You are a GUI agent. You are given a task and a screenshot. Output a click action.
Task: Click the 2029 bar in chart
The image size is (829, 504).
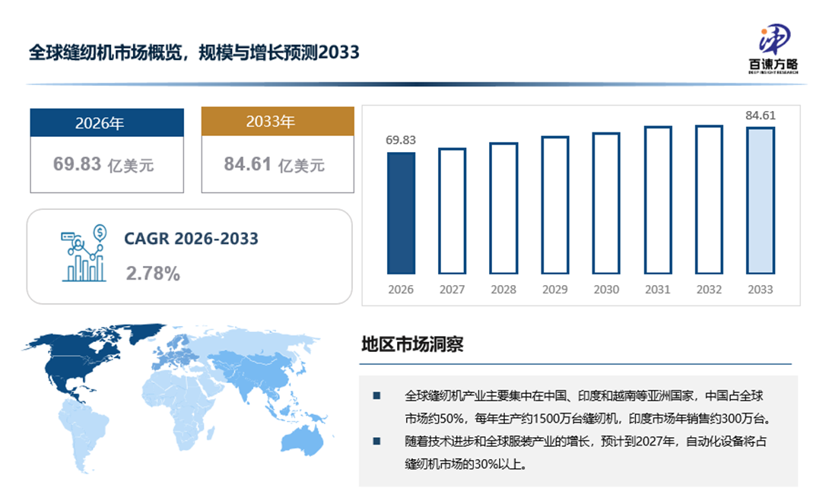[554, 205]
